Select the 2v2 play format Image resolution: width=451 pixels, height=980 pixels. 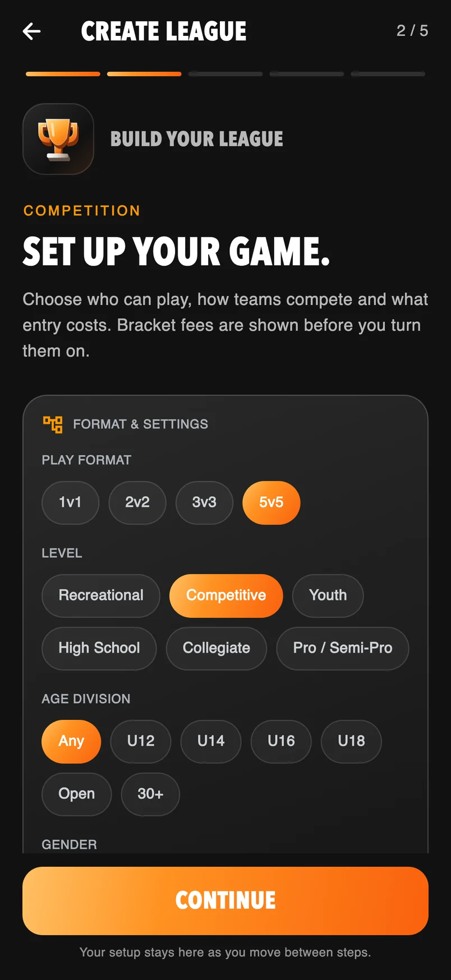137,502
